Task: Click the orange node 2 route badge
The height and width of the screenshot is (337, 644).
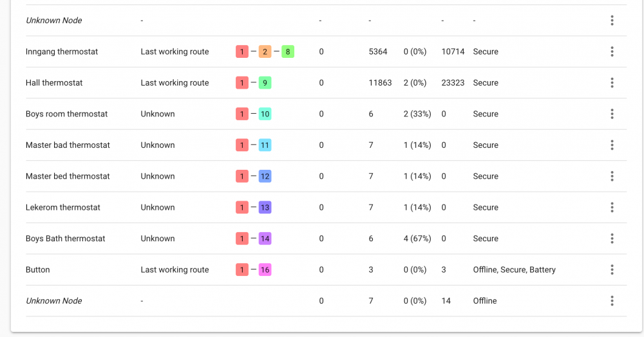Action: (x=265, y=51)
